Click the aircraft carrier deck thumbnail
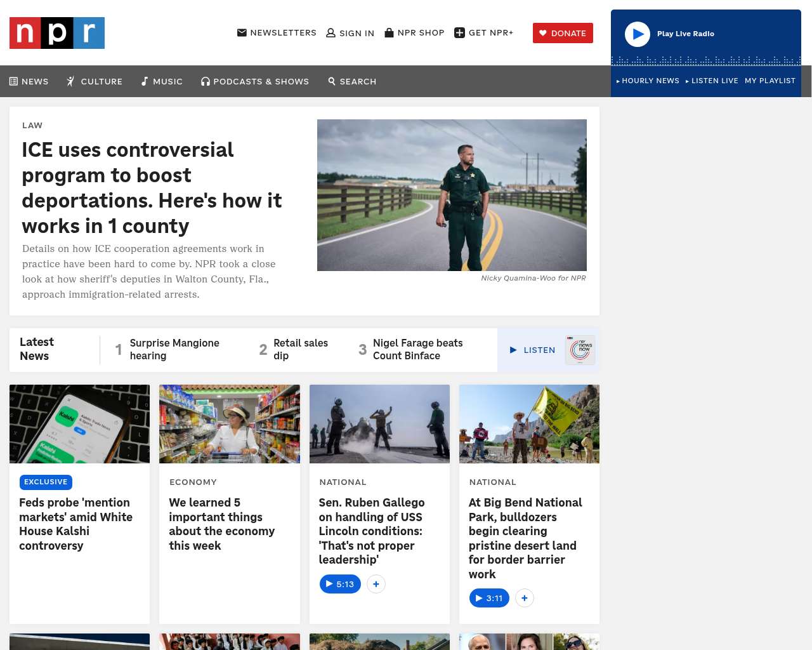This screenshot has width=812, height=650. coord(379,424)
